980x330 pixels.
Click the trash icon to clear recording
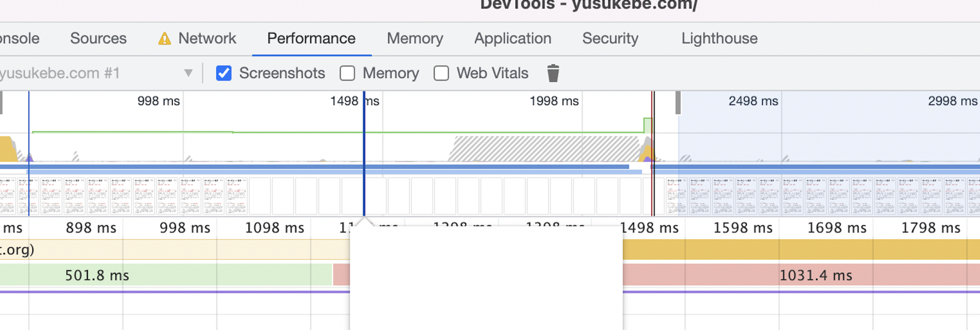coord(553,73)
